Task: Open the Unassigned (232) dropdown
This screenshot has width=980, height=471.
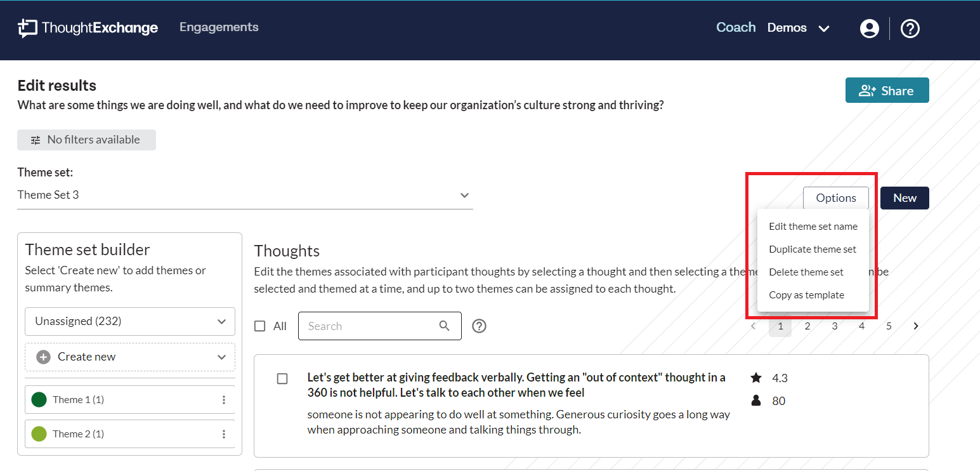Action: (x=130, y=321)
